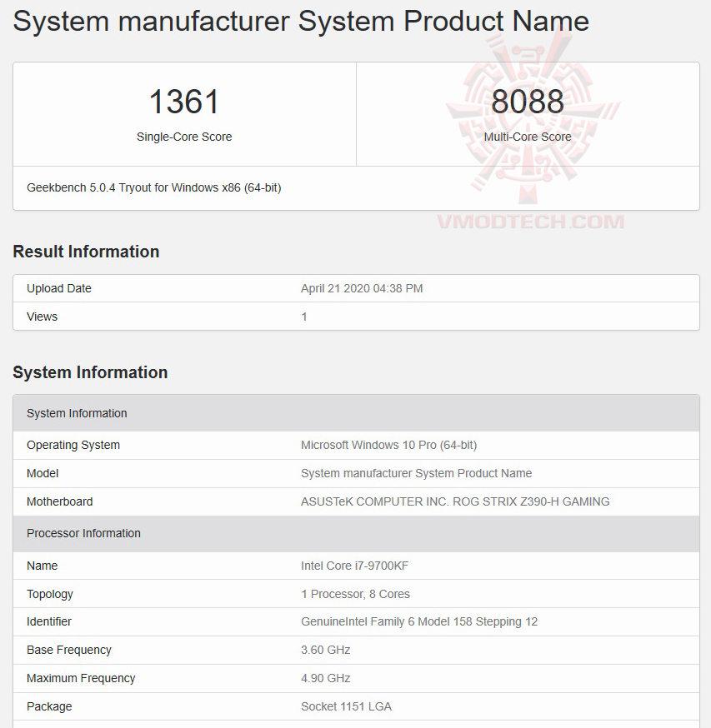Click the Model row label

point(43,474)
